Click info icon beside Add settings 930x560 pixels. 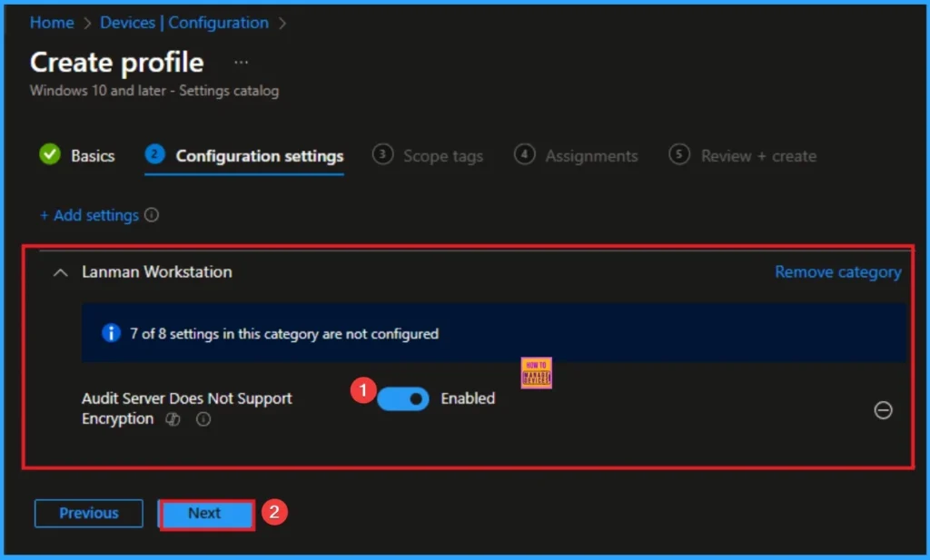[x=152, y=215]
